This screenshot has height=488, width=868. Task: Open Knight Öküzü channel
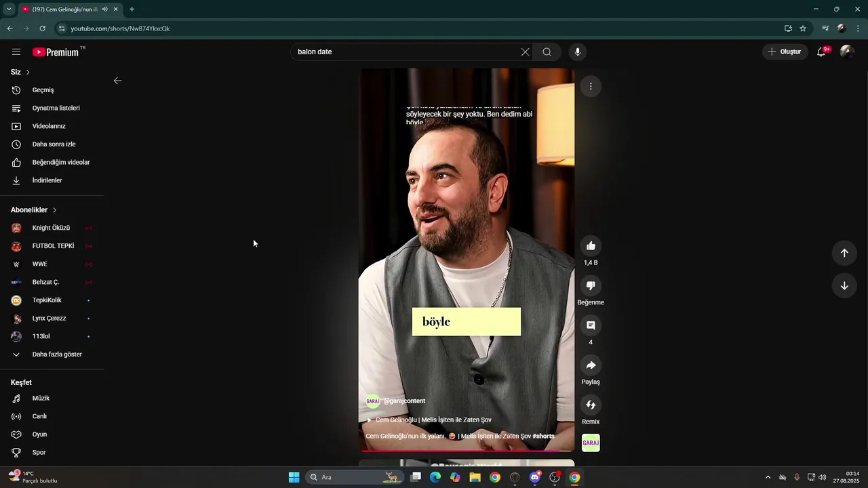(52, 228)
